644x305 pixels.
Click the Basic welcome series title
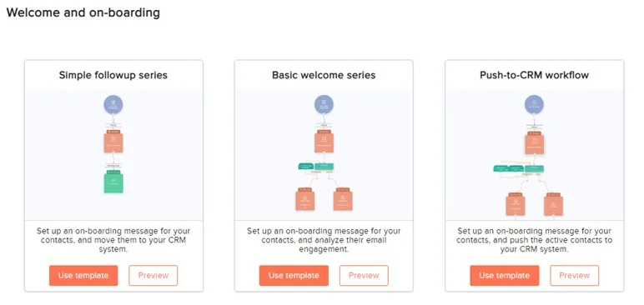(324, 75)
